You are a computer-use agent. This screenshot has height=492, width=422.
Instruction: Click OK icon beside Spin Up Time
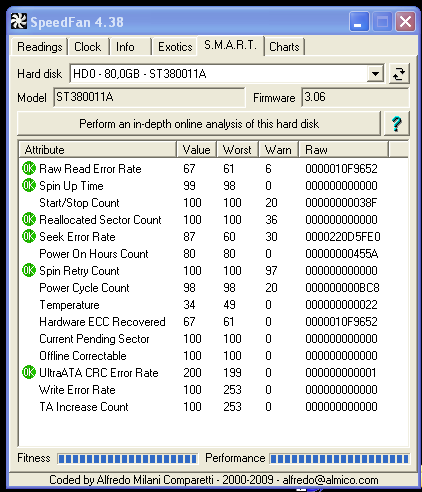click(29, 186)
